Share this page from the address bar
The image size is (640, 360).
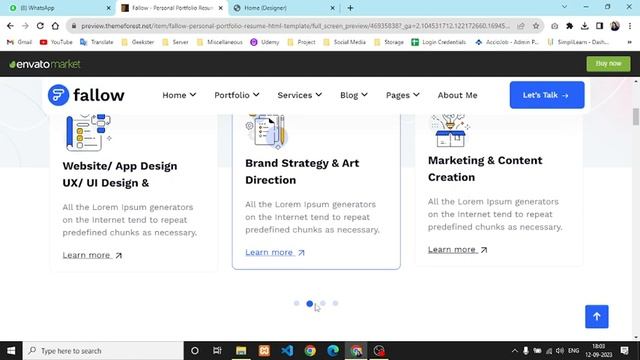(x=521, y=26)
